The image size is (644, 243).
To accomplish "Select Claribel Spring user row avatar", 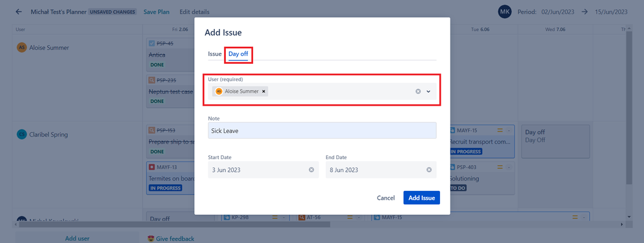I will (21, 135).
